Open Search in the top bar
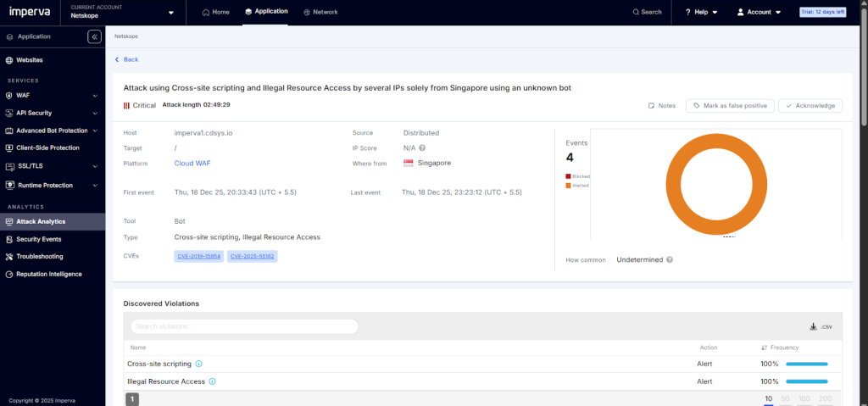 647,12
